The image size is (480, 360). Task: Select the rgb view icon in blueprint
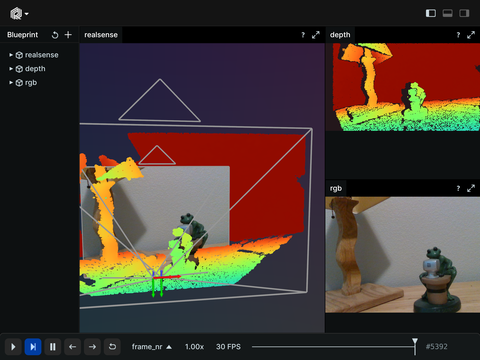(x=19, y=83)
